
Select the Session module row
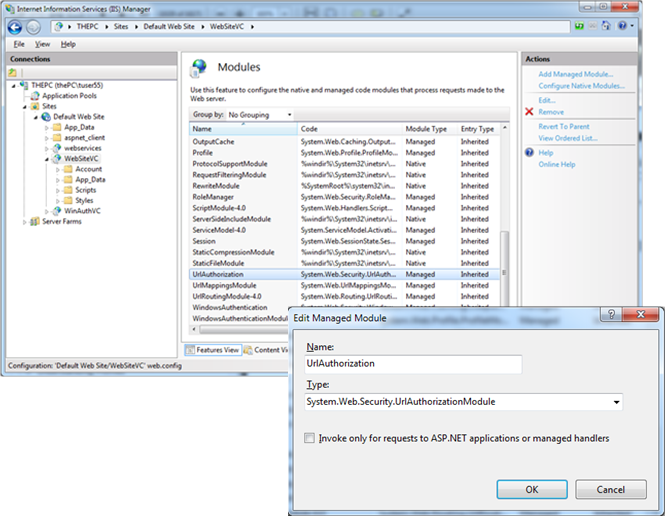click(344, 241)
